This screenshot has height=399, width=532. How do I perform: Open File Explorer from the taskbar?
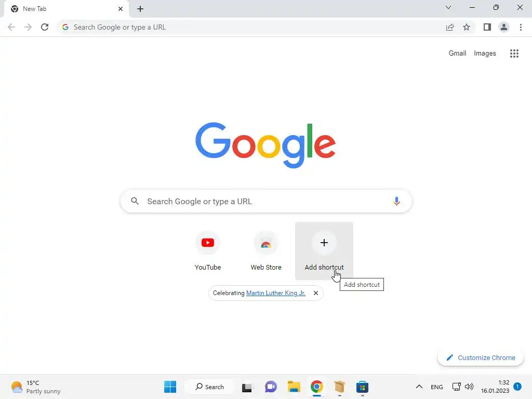[x=294, y=387]
